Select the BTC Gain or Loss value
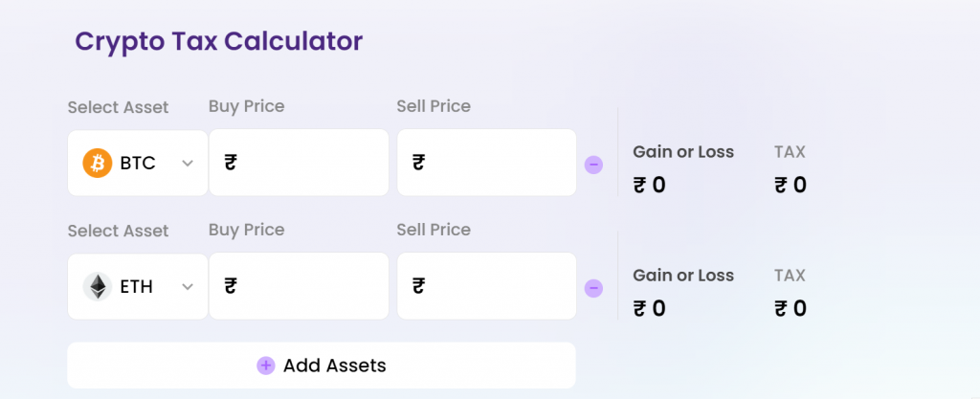Screen dimensions: 980x399 pos(650,186)
